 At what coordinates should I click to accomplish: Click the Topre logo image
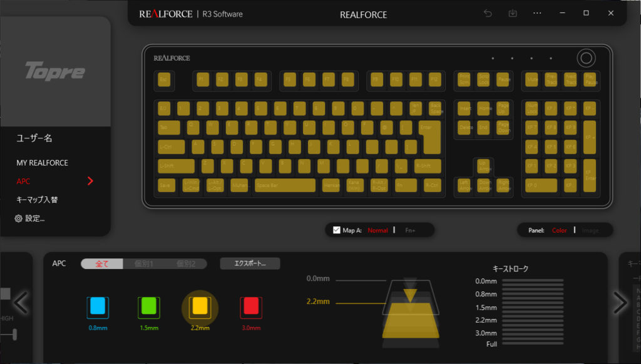[55, 71]
